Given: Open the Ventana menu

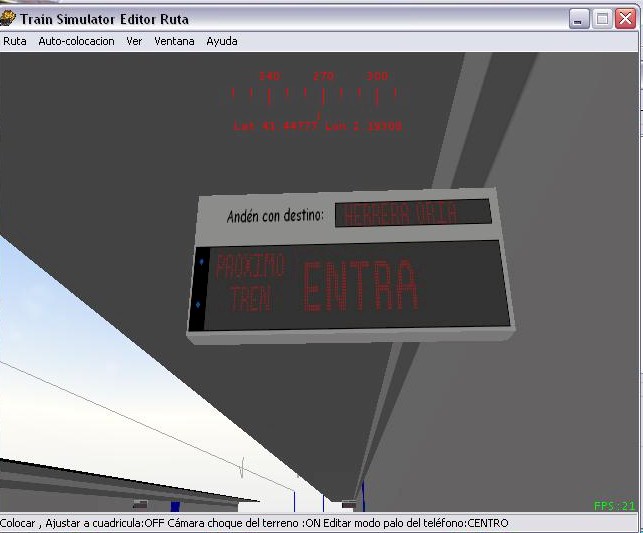Looking at the screenshot, I should pyautogui.click(x=174, y=41).
